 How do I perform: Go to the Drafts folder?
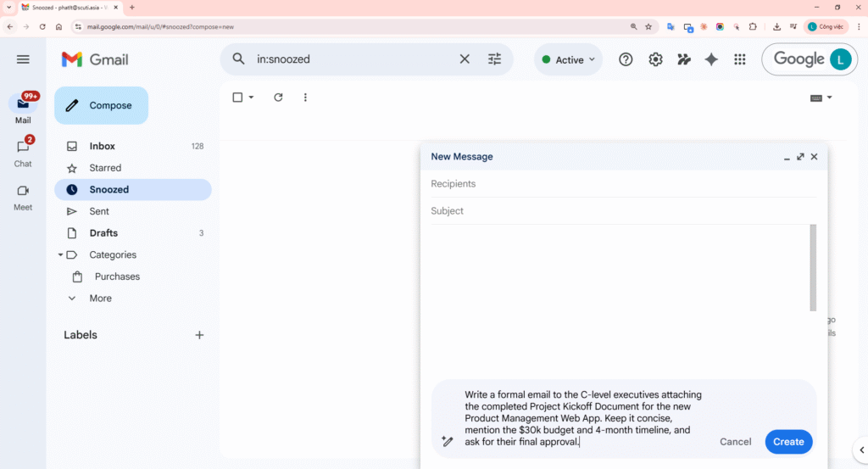103,233
